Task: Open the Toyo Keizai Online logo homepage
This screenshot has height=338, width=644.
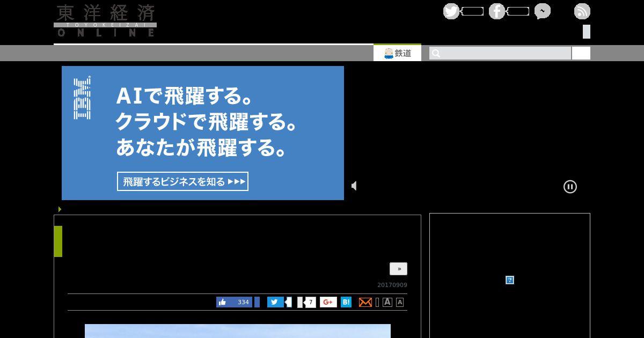Action: 105,21
